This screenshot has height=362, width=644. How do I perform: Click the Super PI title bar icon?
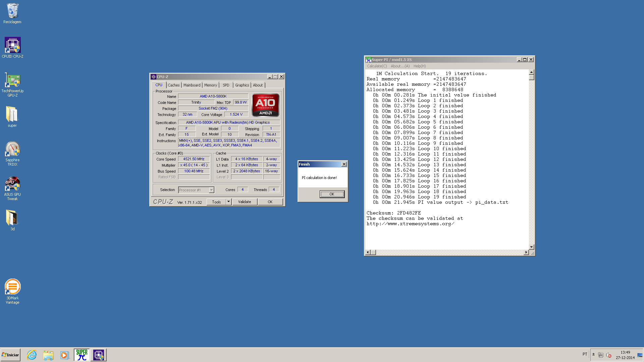(x=368, y=60)
